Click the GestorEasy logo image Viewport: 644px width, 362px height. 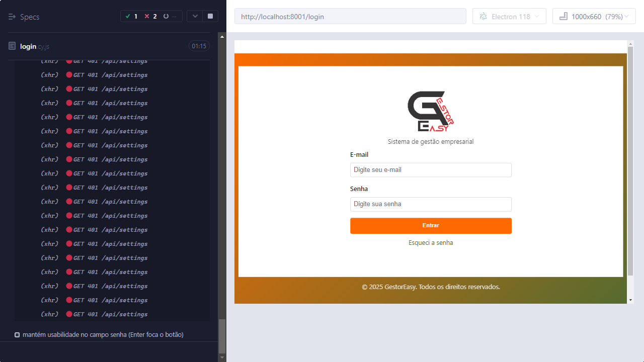tap(431, 111)
